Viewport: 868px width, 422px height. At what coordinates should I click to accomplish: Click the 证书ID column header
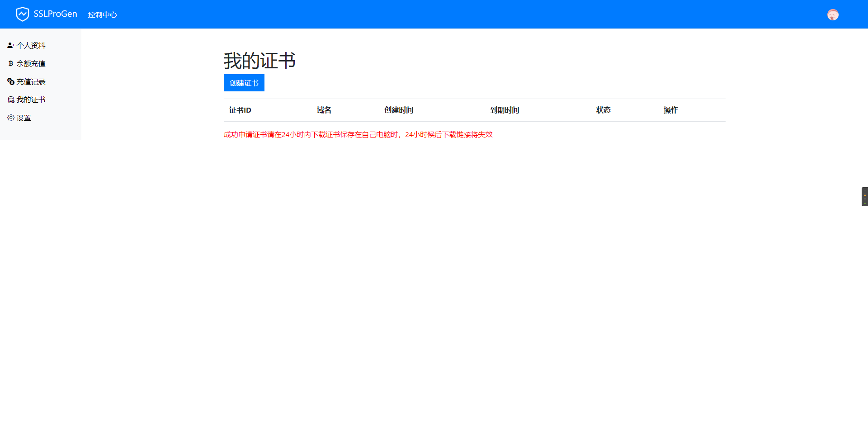(x=240, y=110)
